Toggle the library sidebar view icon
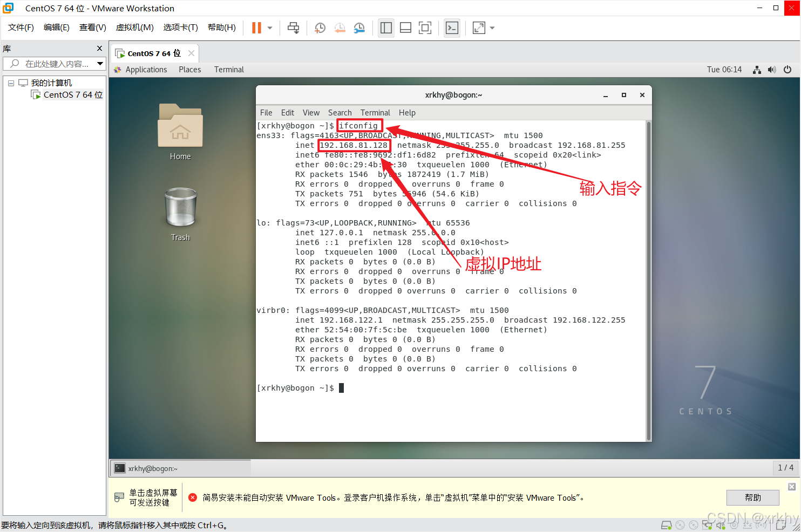The width and height of the screenshot is (801, 532). tap(386, 28)
